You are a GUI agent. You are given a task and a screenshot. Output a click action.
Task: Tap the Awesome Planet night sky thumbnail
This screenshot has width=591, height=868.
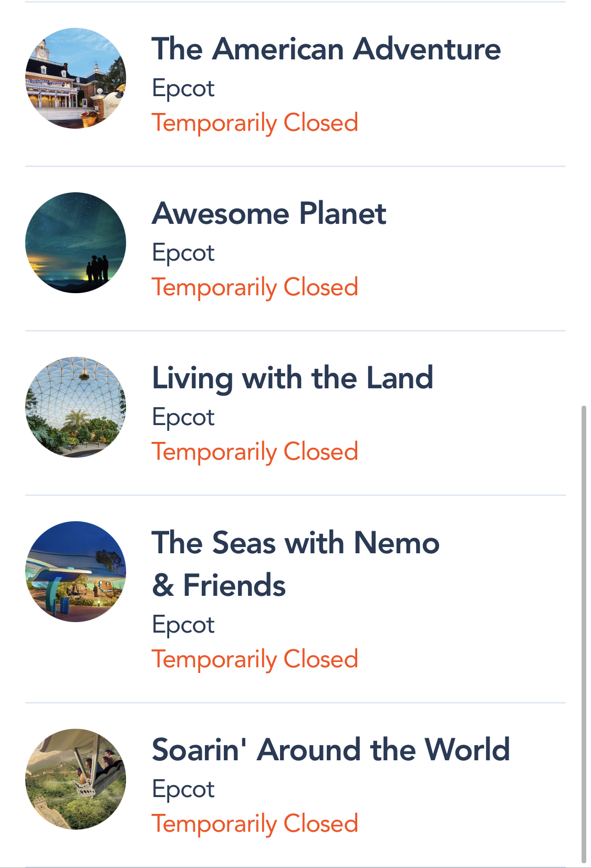76,243
